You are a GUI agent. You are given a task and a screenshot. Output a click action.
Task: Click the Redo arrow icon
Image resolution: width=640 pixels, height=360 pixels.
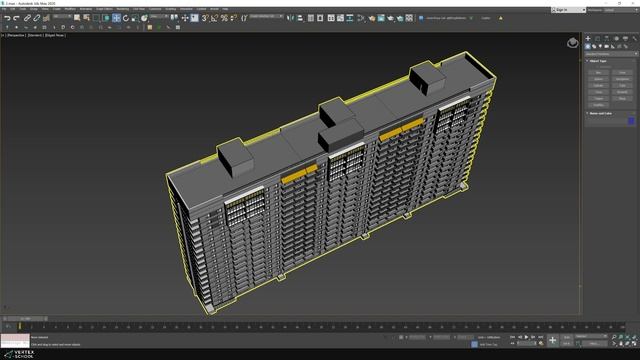(x=16, y=18)
